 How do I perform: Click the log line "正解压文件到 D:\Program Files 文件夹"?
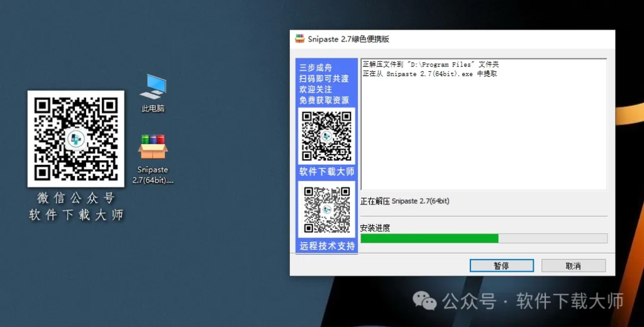[x=431, y=65]
